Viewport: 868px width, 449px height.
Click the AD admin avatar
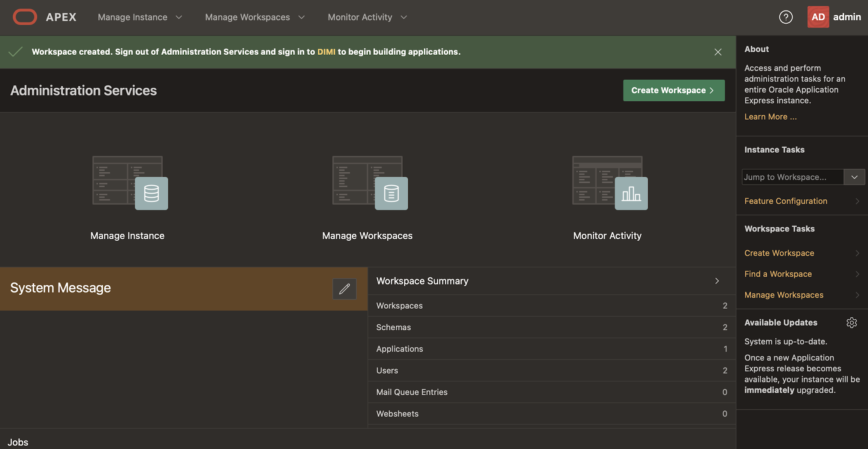(x=818, y=17)
